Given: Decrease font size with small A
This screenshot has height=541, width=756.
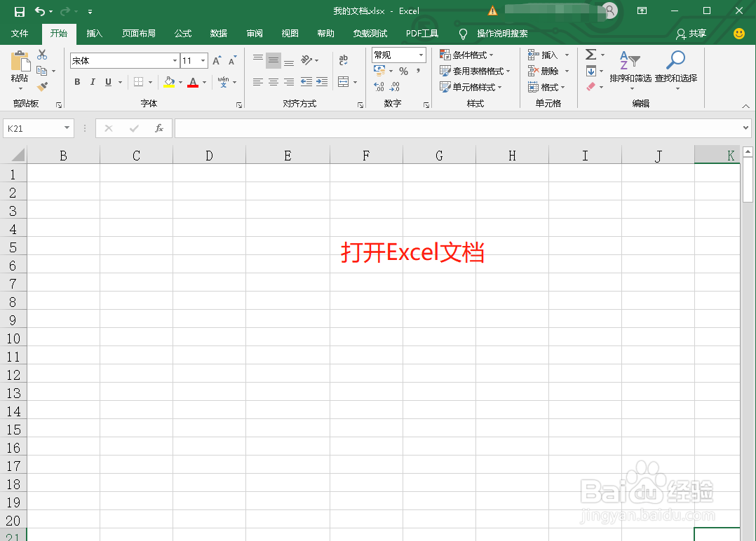Looking at the screenshot, I should pyautogui.click(x=232, y=61).
